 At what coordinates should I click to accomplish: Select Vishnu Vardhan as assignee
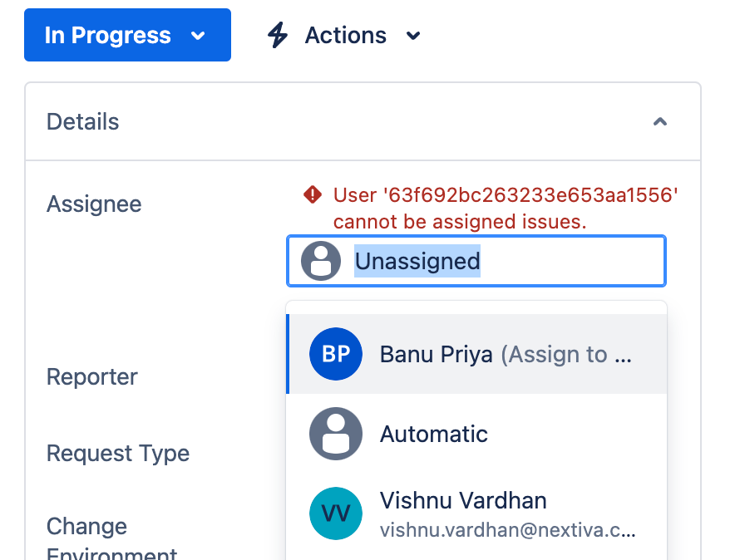(x=463, y=501)
